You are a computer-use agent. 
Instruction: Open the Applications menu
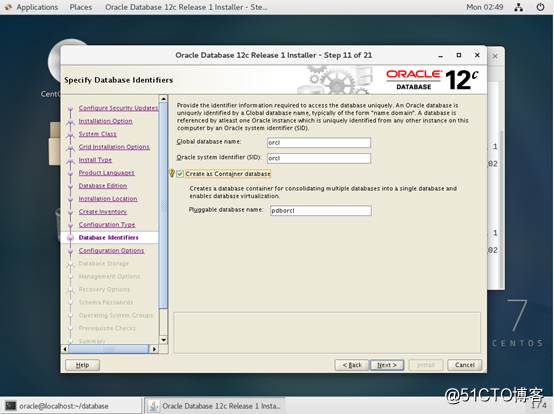click(x=37, y=7)
